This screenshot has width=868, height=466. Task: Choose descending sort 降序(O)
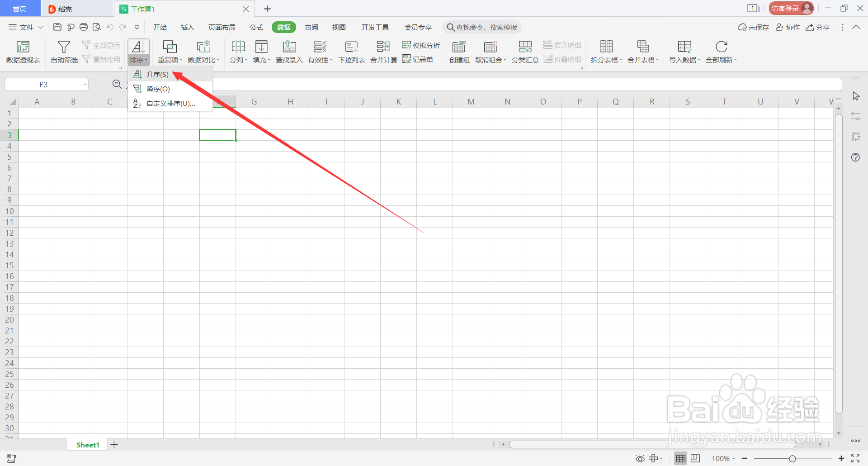(170, 89)
